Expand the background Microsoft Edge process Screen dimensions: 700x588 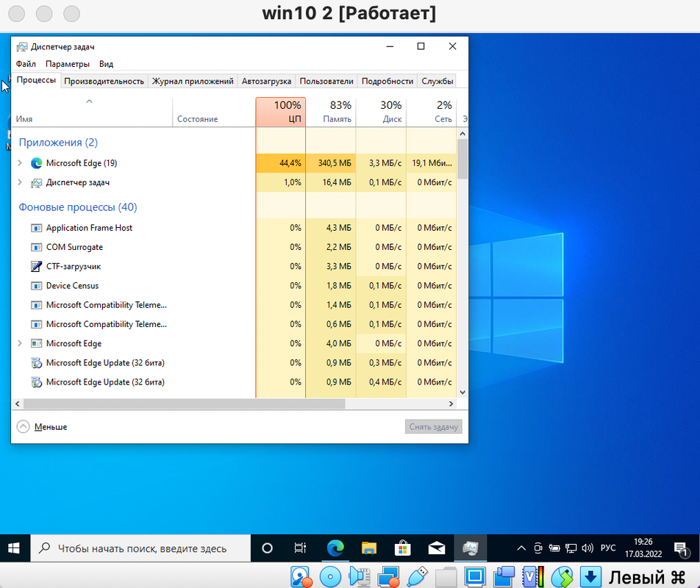(x=20, y=343)
